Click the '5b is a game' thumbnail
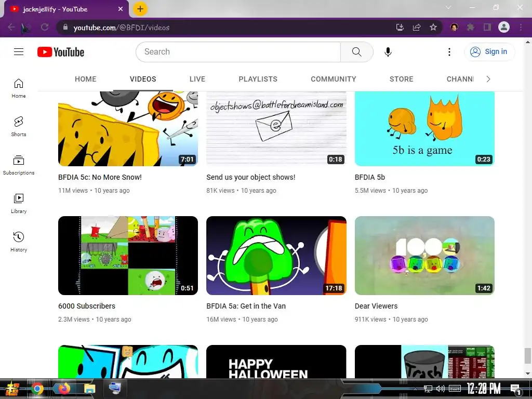Viewport: 532px width, 399px height. (424, 129)
